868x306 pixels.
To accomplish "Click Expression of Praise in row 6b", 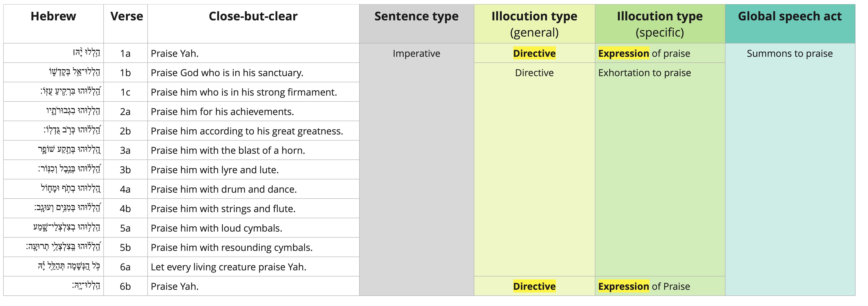I will [644, 286].
